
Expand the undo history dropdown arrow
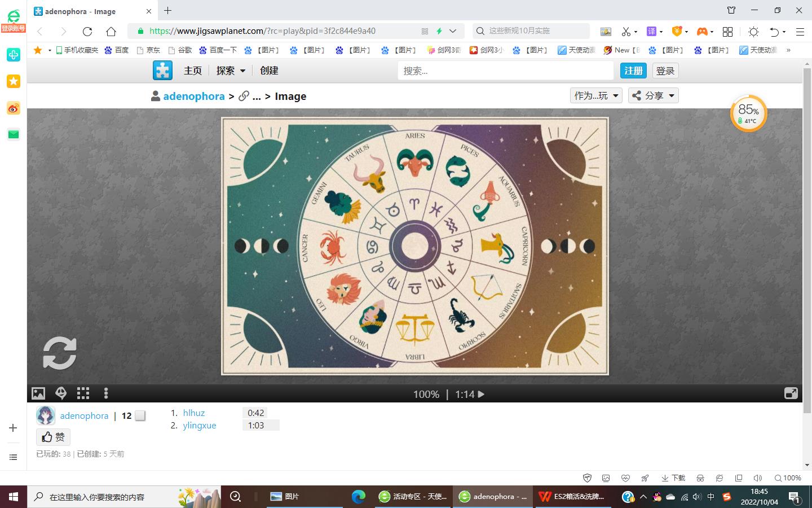point(784,32)
